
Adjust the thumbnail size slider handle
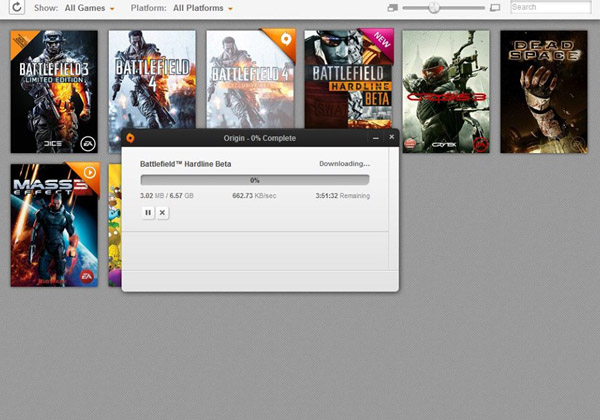[434, 8]
